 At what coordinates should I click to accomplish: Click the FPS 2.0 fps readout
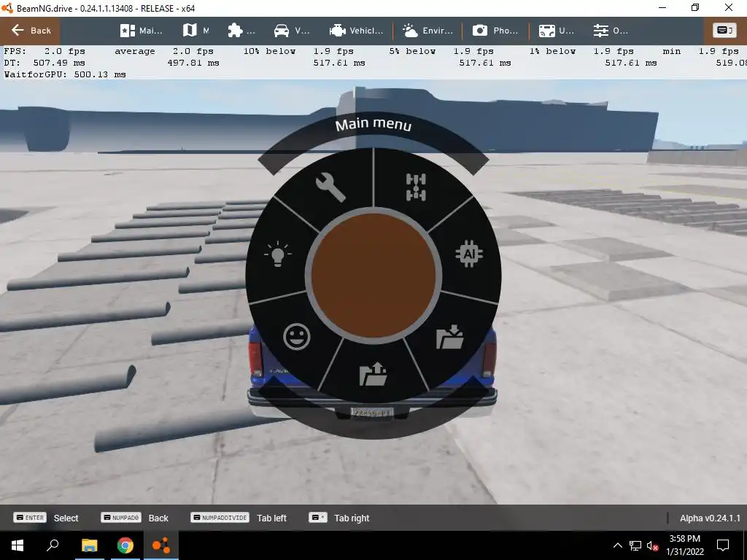pyautogui.click(x=44, y=51)
